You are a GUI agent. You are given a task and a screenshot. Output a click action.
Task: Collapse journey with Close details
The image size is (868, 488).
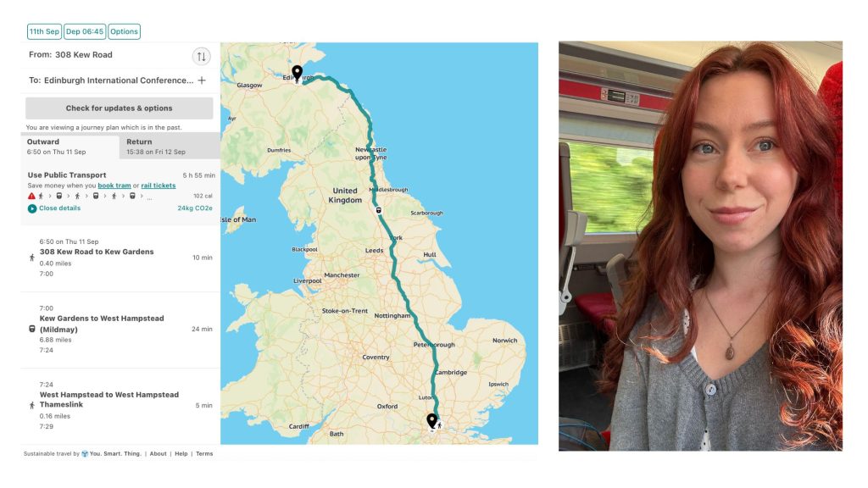(x=60, y=208)
